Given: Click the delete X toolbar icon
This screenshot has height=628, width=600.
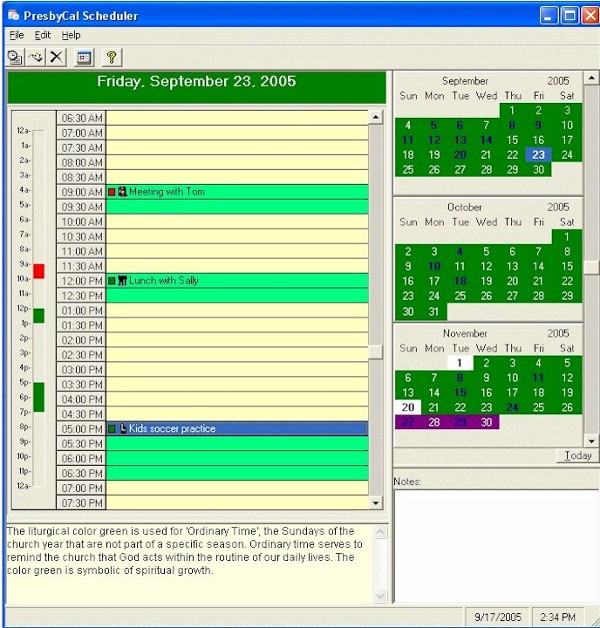Looking at the screenshot, I should tap(56, 58).
